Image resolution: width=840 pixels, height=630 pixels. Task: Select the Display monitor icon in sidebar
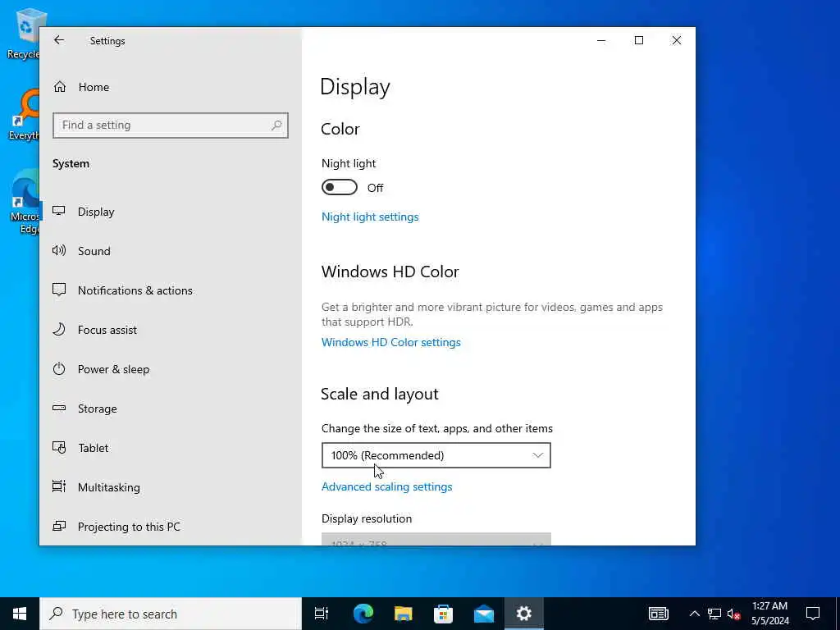(x=59, y=211)
